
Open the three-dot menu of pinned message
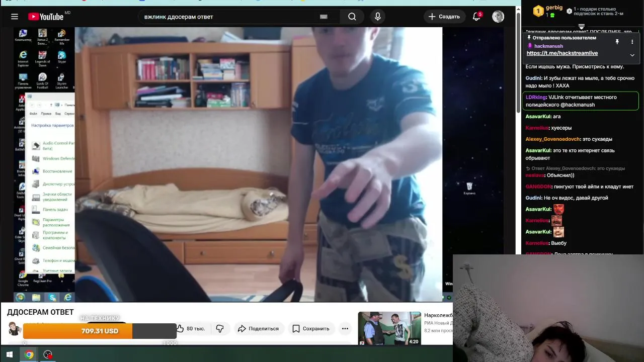632,42
